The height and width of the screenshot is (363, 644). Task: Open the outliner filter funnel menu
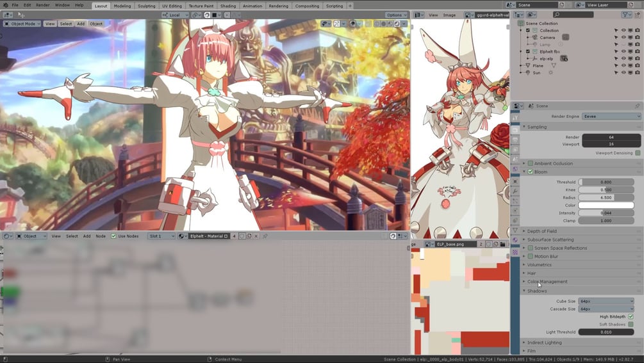tap(626, 15)
